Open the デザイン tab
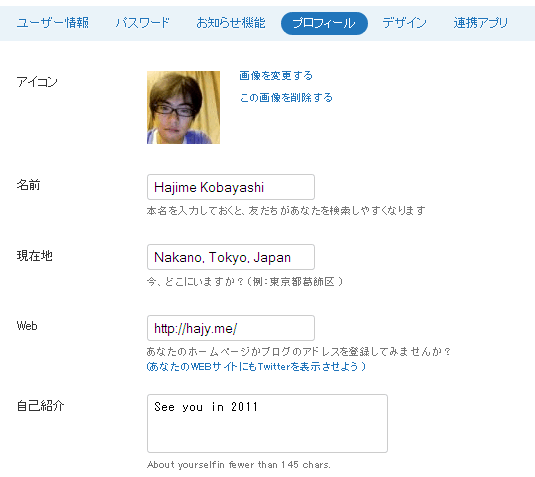This screenshot has width=535, height=477. point(404,23)
